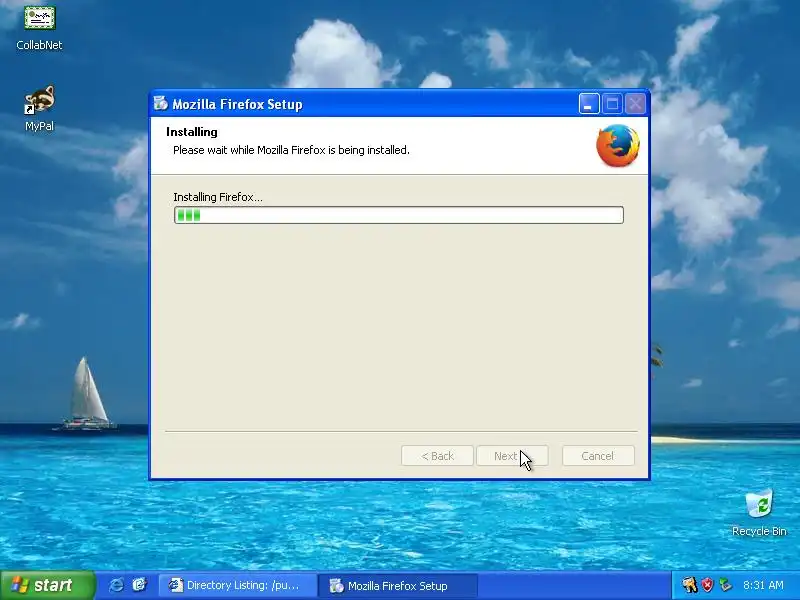Open the keys icon in the system tray
Screen dimensions: 800x600
[x=689, y=585]
